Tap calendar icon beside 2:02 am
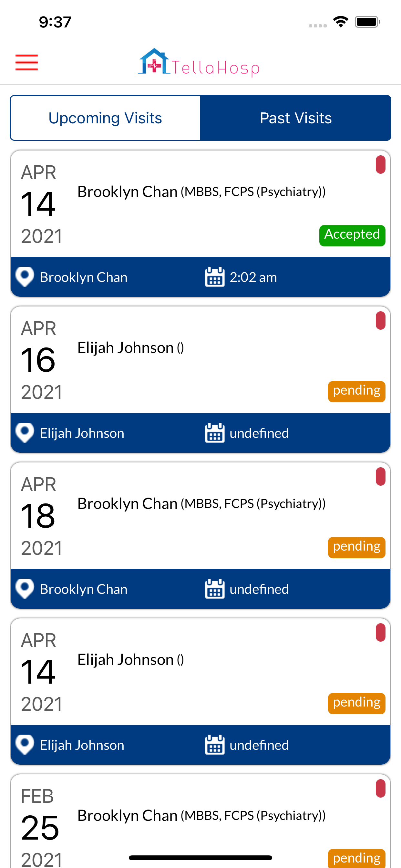This screenshot has width=401, height=868. point(215,277)
